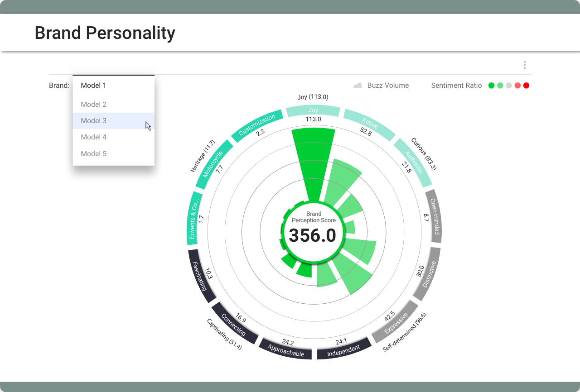Click the Brand Perception Score center circle
Image resolution: width=580 pixels, height=392 pixels.
313,232
